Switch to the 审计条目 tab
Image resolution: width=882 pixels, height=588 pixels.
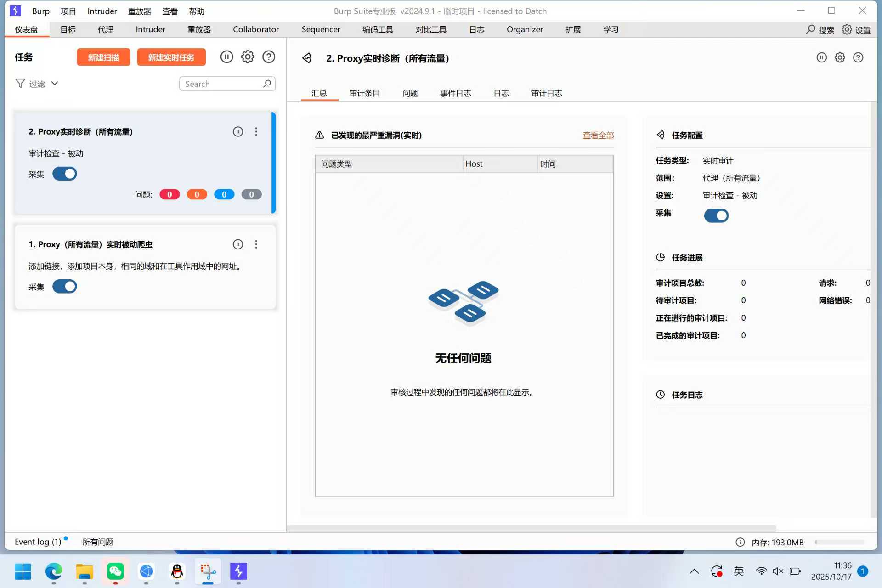tap(364, 93)
